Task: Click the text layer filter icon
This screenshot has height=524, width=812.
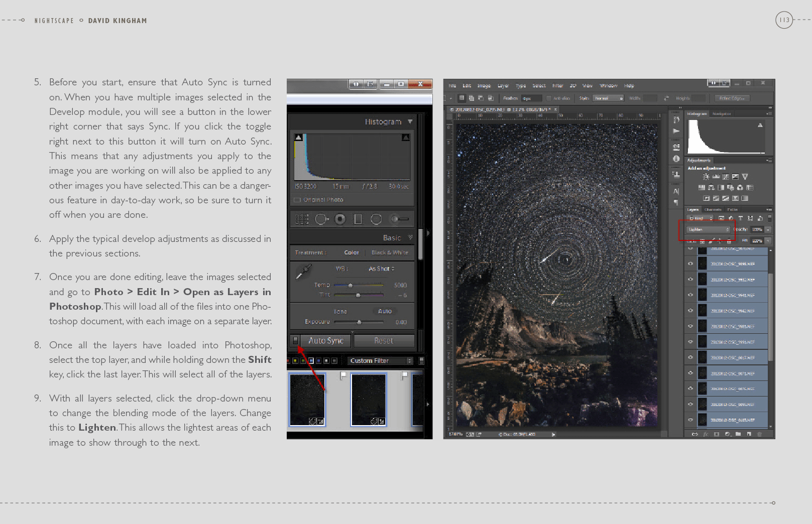Action: 740,218
